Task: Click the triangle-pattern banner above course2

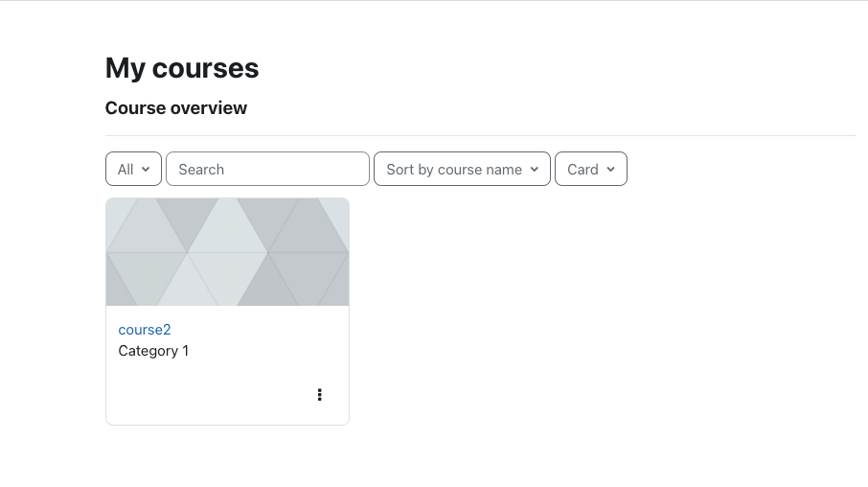Action: [227, 252]
